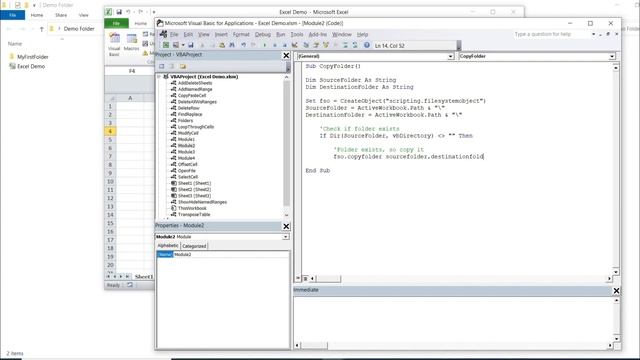640x360 pixels.
Task: Click Save icon in Excel title bar
Action: (119, 12)
